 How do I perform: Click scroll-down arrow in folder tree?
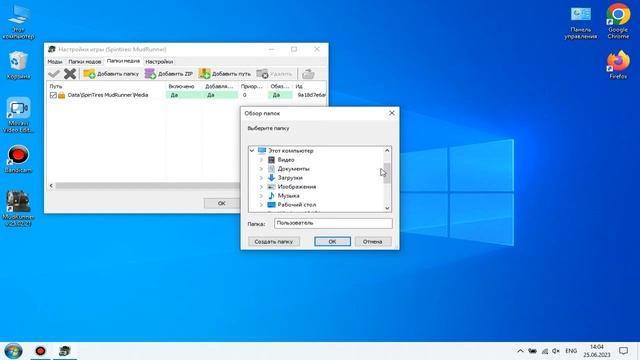(x=387, y=208)
